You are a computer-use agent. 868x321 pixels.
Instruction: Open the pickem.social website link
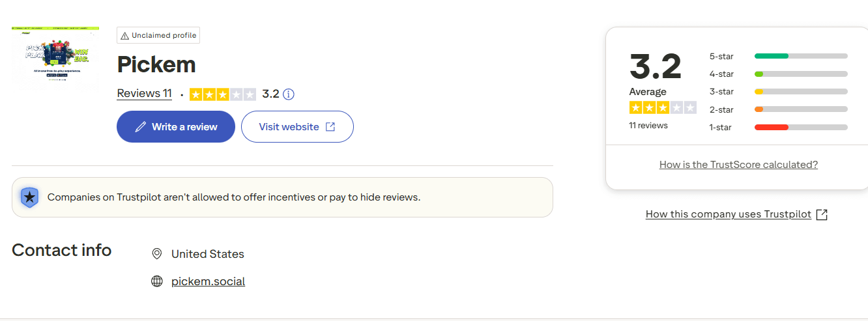point(208,281)
